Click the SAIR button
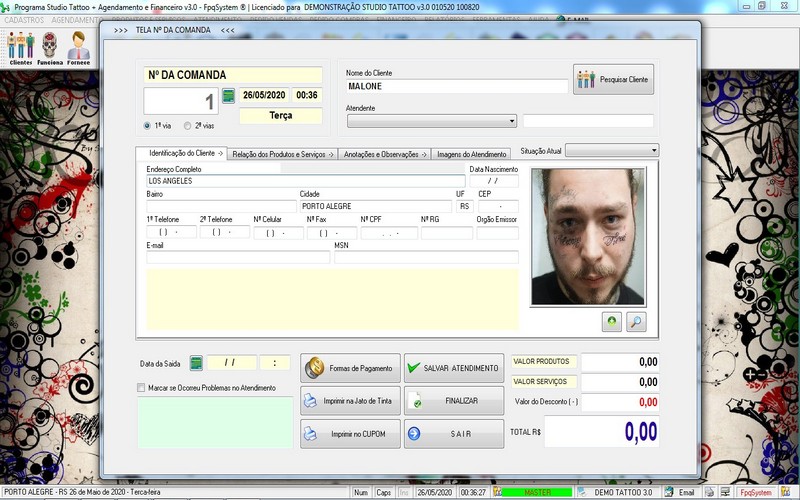800x500 pixels. pyautogui.click(x=454, y=434)
